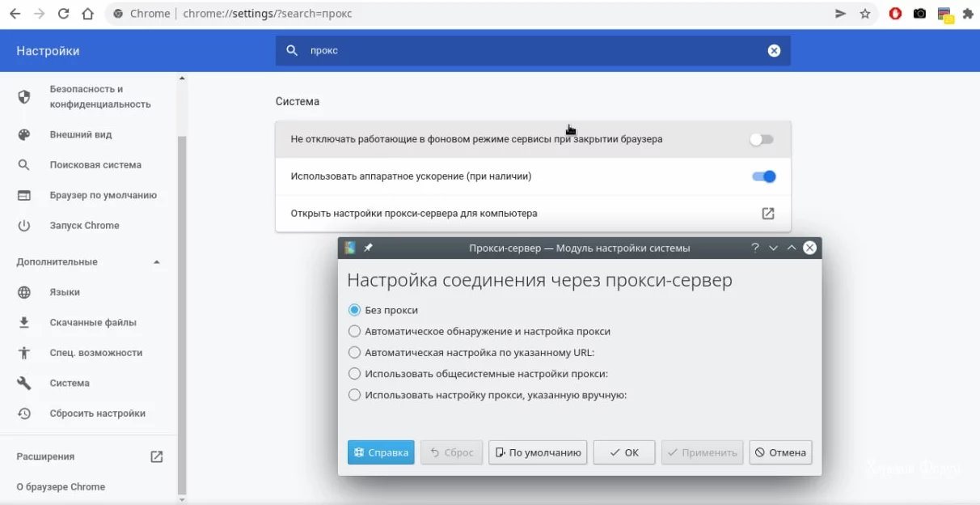Open the red Opera extension icon

[895, 14]
